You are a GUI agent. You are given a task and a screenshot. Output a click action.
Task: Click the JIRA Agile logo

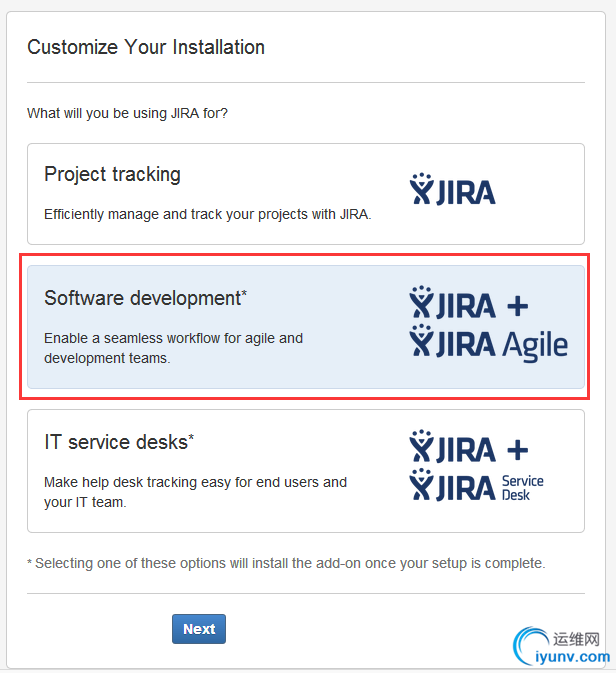tap(488, 342)
